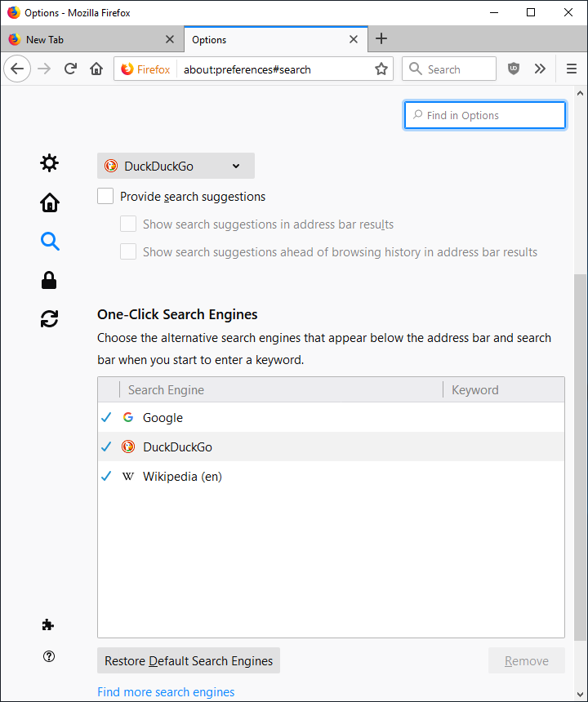Go back with the back arrow button
Screen dimensions: 588x702
[x=17, y=69]
